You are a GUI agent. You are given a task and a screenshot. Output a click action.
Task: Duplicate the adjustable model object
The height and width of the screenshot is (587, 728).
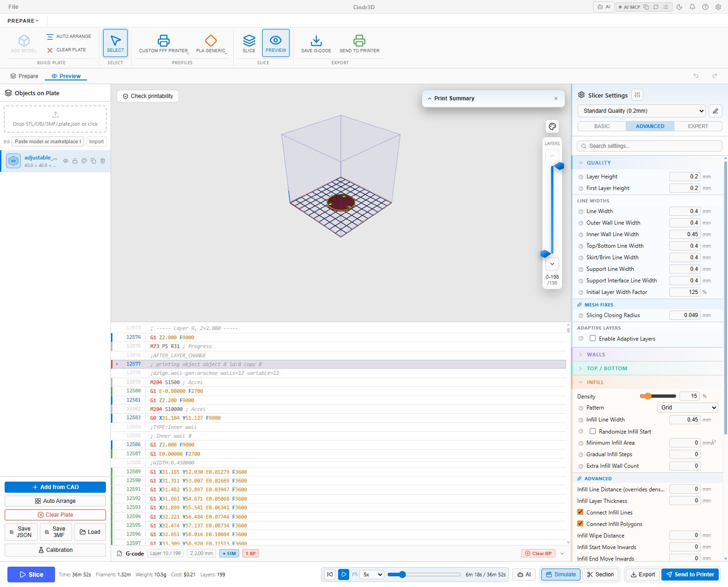click(x=93, y=161)
